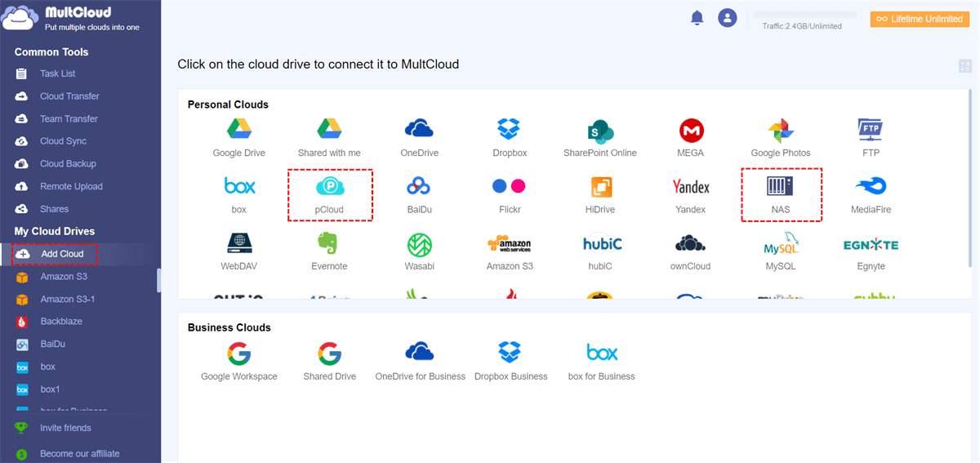
Task: Select the Wasabi cloud storage
Action: 419,252
